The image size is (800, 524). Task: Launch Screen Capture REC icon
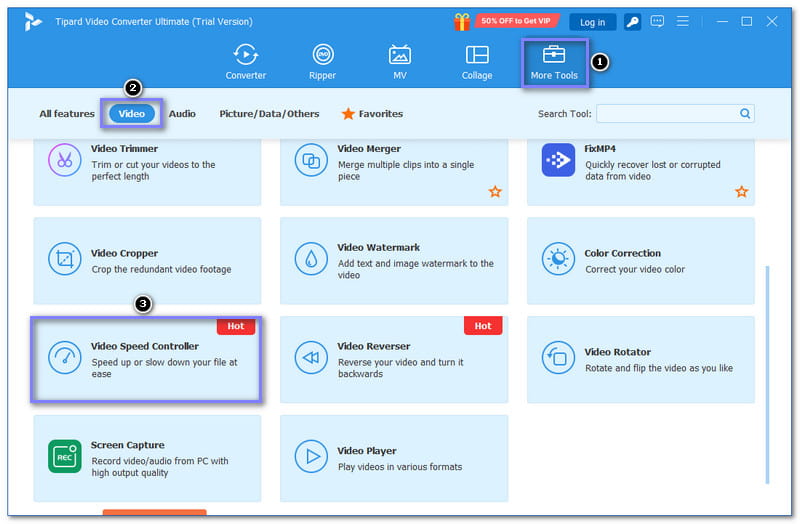[x=65, y=456]
